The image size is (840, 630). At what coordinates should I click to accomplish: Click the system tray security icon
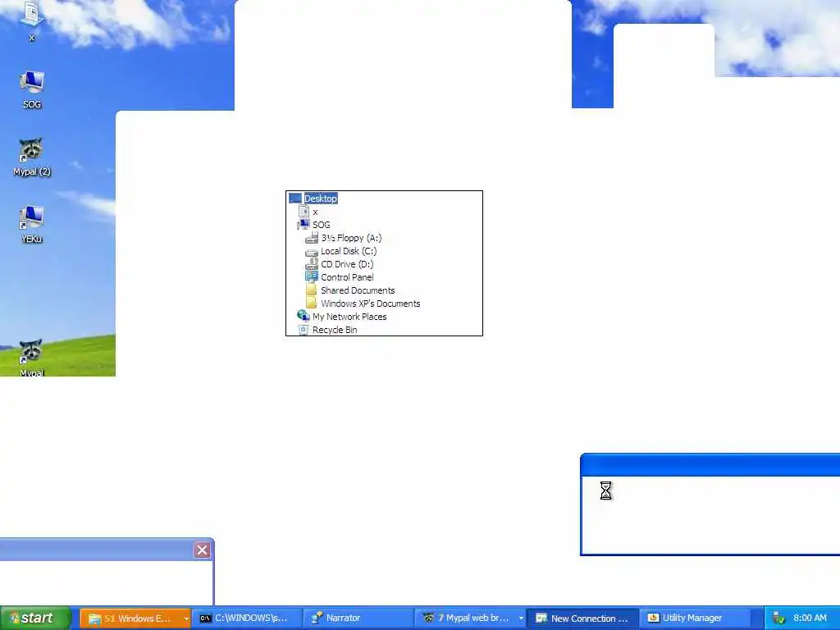[x=779, y=619]
